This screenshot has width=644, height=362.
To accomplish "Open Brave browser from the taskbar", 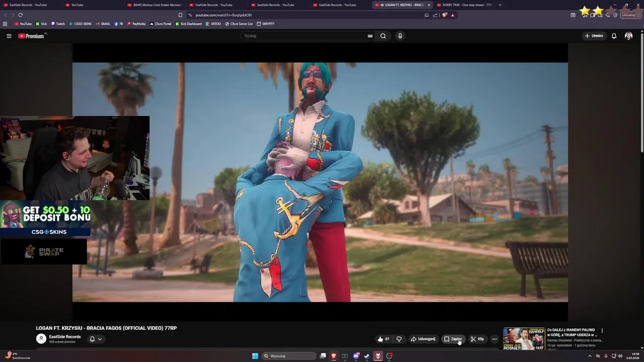I will pos(334,356).
